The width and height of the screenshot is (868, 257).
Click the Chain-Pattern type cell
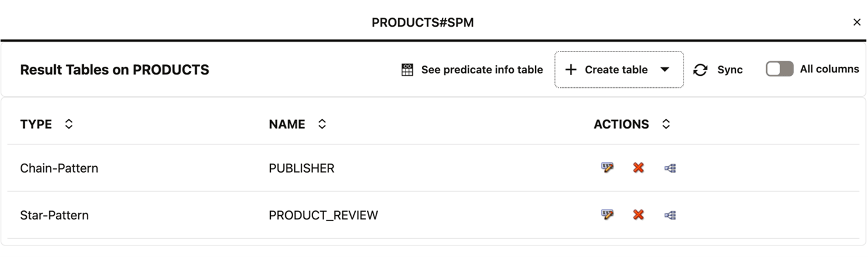click(x=59, y=169)
